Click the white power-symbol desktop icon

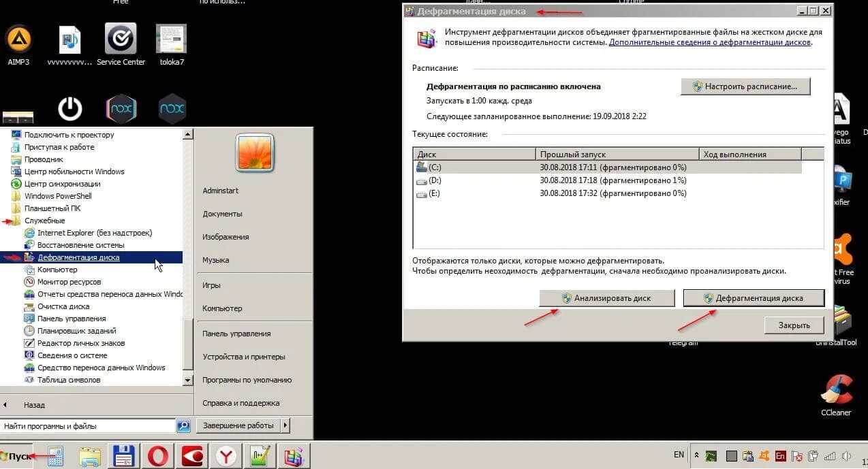[x=70, y=109]
